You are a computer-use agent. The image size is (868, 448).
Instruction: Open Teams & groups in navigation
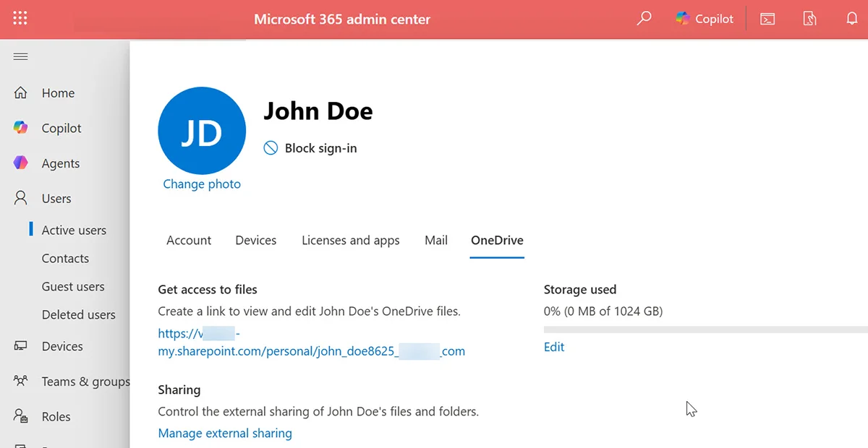85,381
